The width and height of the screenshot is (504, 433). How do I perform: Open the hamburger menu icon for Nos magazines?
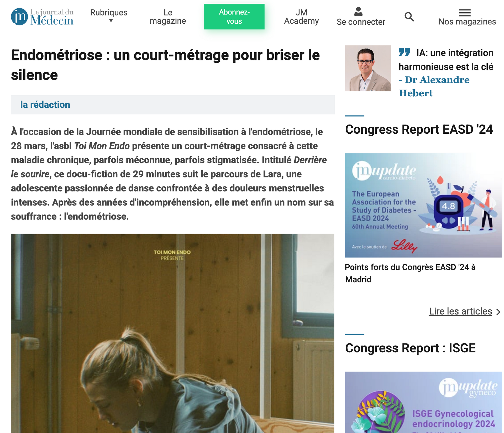pyautogui.click(x=465, y=12)
